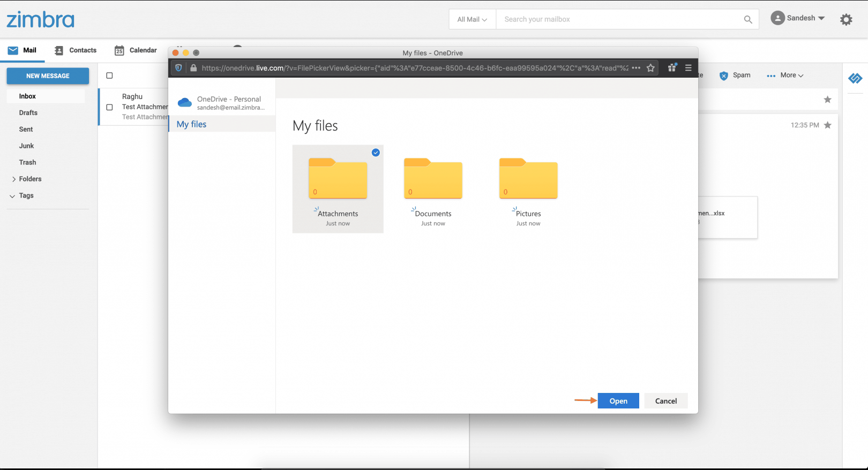Open the Zimlet sidebar icon
The width and height of the screenshot is (868, 470).
pyautogui.click(x=855, y=79)
